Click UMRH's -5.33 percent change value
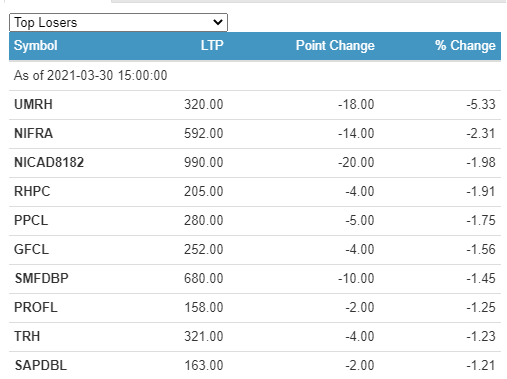The height and width of the screenshot is (379, 507). (481, 105)
